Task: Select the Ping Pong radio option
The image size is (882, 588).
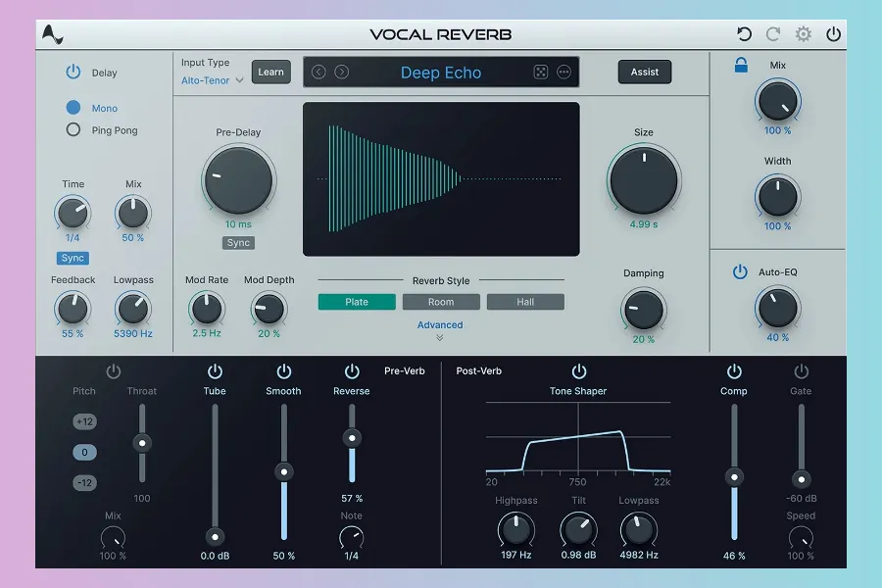Action: [73, 130]
